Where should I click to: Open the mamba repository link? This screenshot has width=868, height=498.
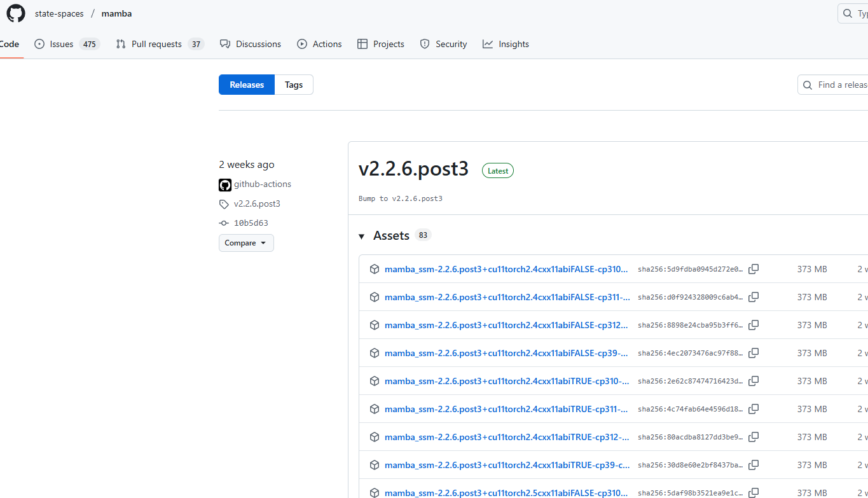point(116,13)
